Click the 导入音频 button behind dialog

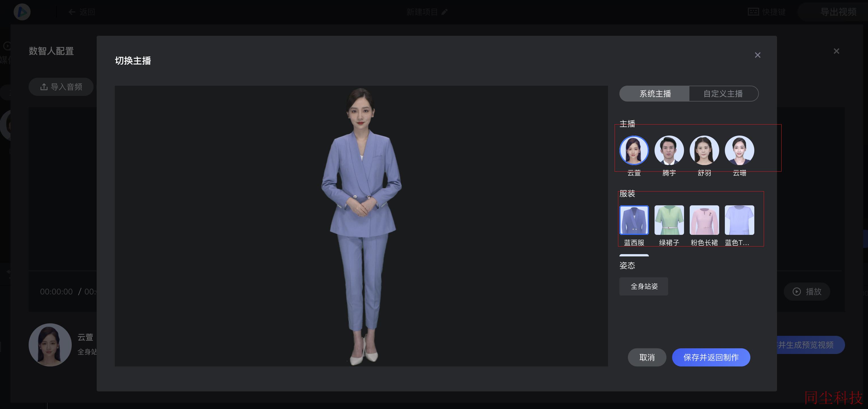coord(61,87)
